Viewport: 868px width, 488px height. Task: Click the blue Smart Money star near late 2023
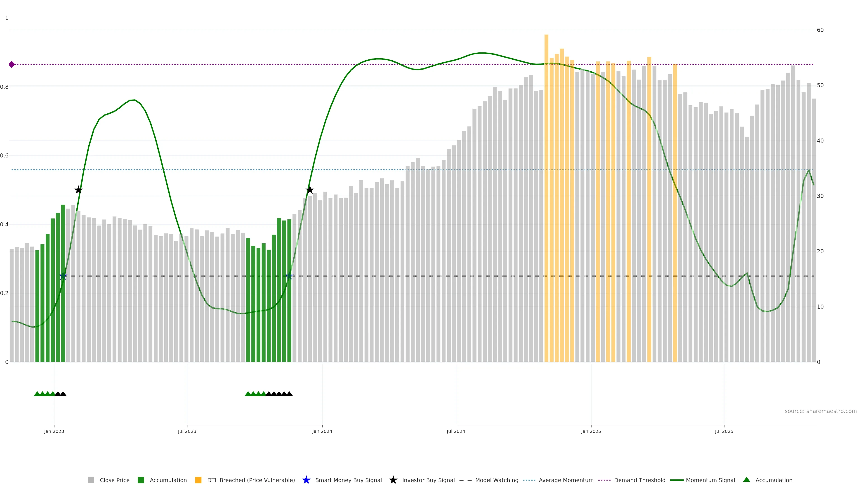pos(289,276)
